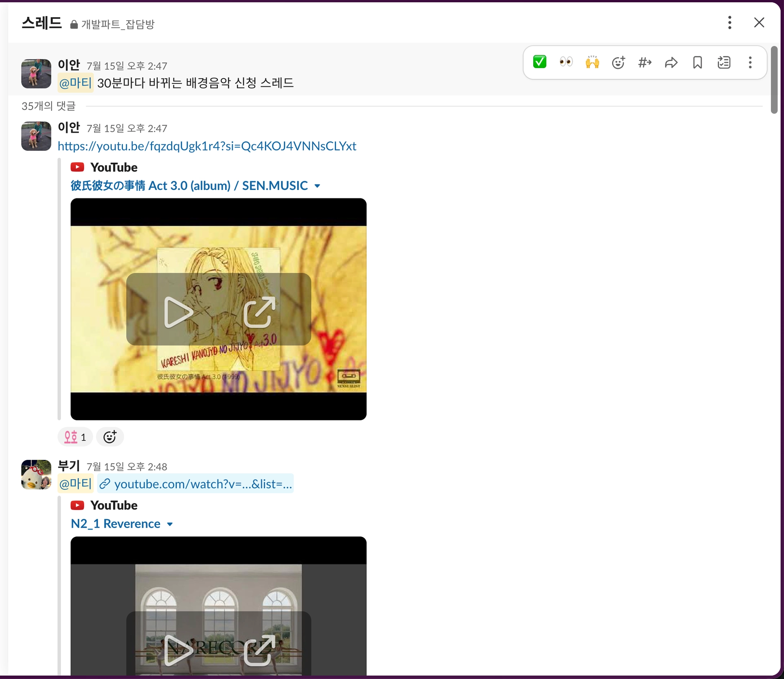Click the send to channel hashtag icon
Image resolution: width=784 pixels, height=679 pixels.
click(645, 62)
